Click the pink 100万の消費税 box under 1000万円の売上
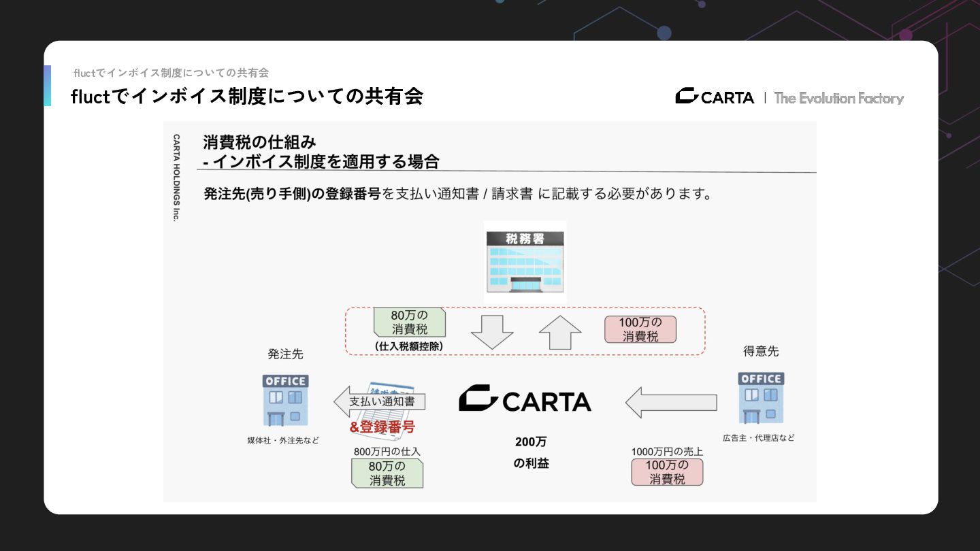 click(x=667, y=472)
